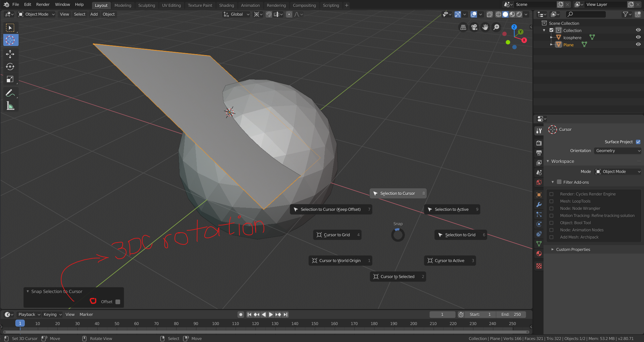The image size is (644, 342).
Task: Open the Global transform orientation dropdown
Action: [236, 14]
